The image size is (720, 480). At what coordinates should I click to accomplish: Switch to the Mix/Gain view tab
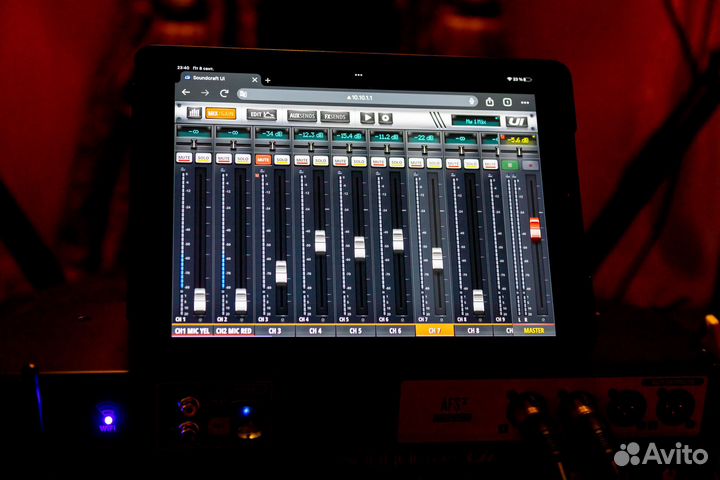pos(221,115)
